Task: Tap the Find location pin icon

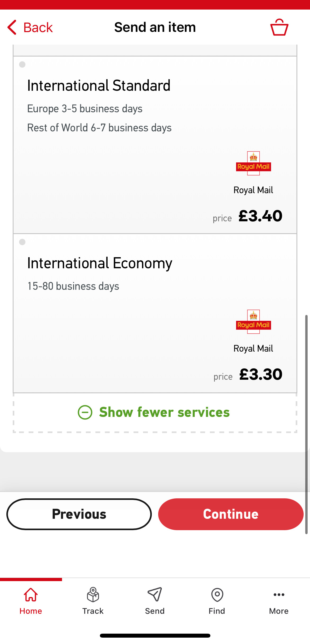Action: tap(217, 595)
